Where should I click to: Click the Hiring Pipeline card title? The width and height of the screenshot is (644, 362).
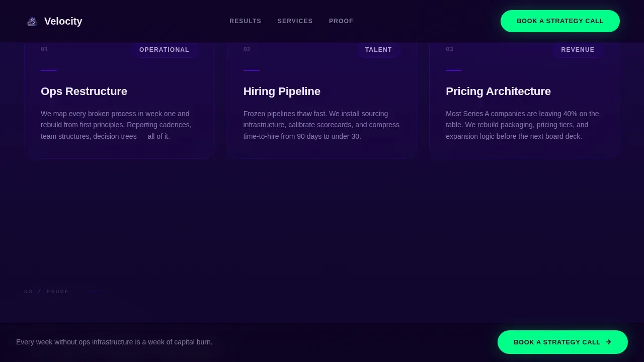[x=282, y=92]
